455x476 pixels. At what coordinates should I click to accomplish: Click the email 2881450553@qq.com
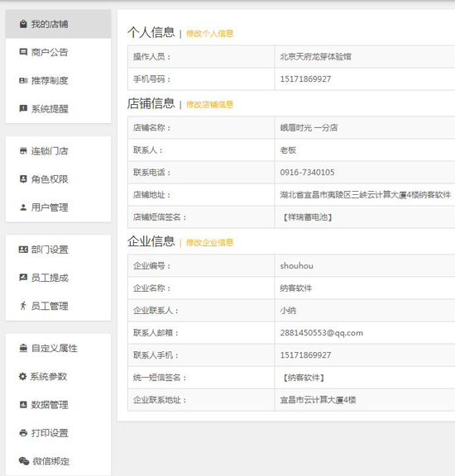point(322,333)
